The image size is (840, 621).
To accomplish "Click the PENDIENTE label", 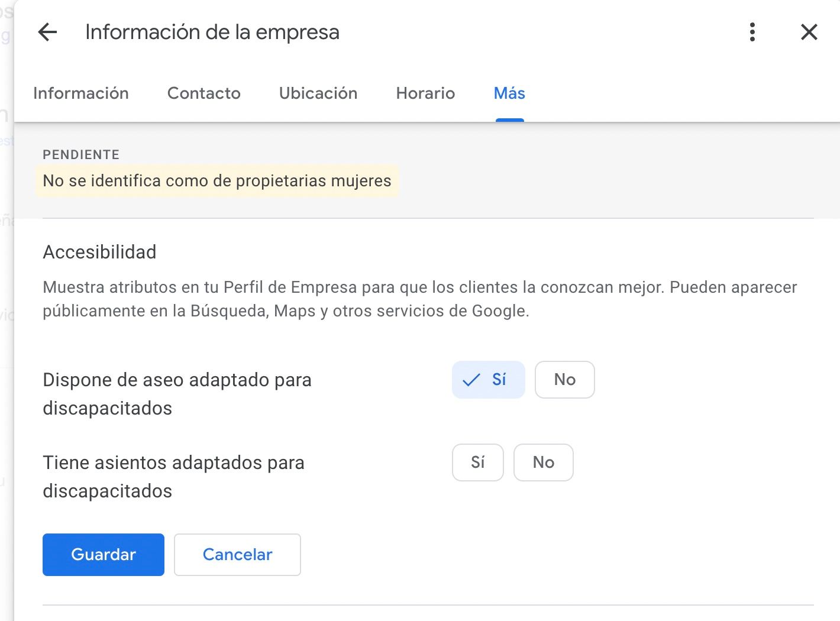I will tap(81, 155).
